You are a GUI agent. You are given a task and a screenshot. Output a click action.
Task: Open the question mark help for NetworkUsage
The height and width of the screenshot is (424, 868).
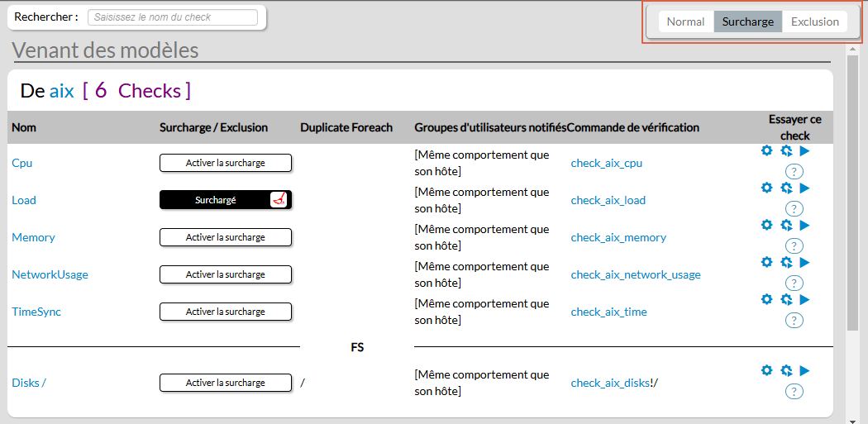point(794,283)
